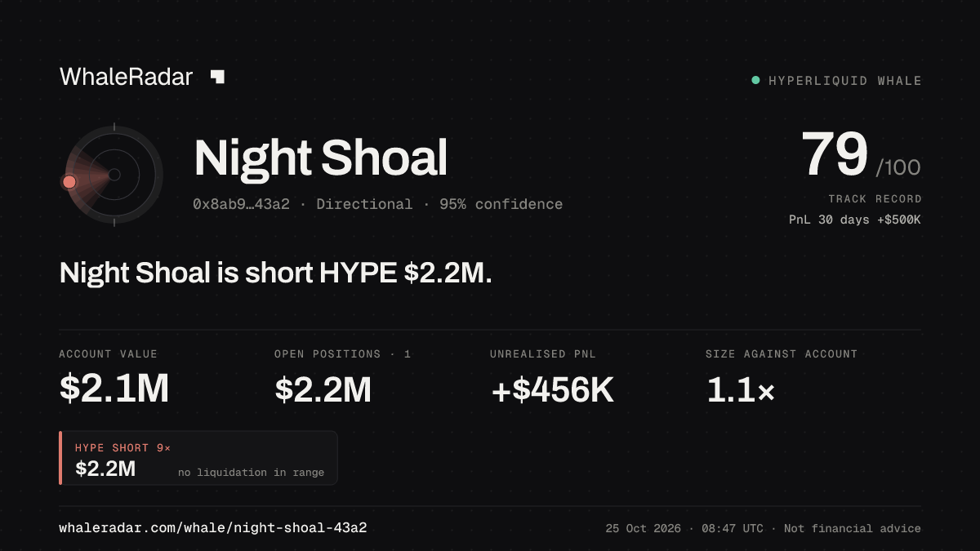The height and width of the screenshot is (551, 980).
Task: Click the $2.2M open positions value
Action: coord(323,389)
